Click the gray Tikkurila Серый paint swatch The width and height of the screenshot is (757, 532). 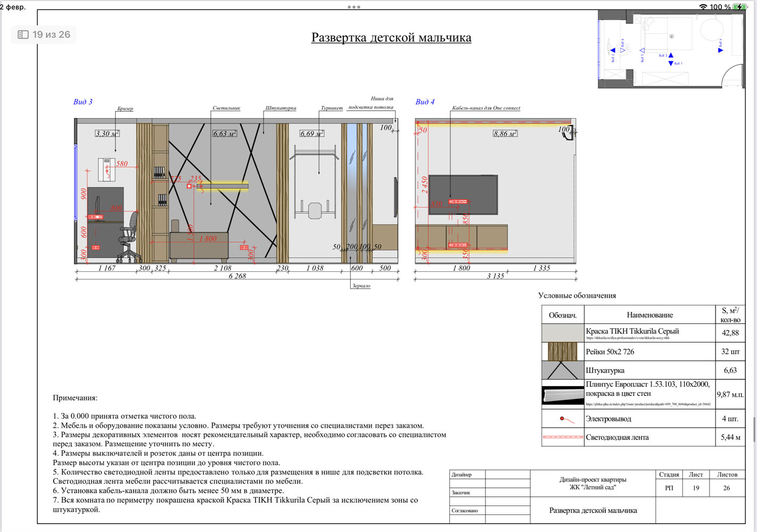pyautogui.click(x=563, y=333)
